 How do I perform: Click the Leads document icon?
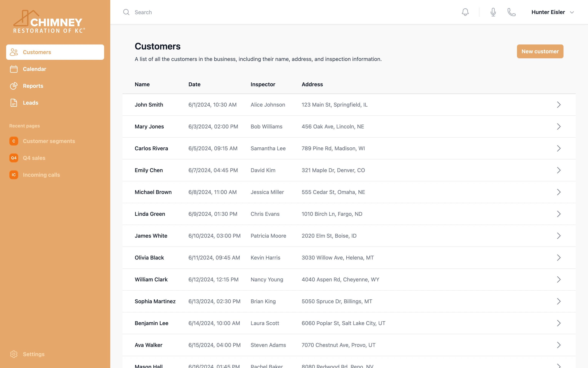pos(14,103)
